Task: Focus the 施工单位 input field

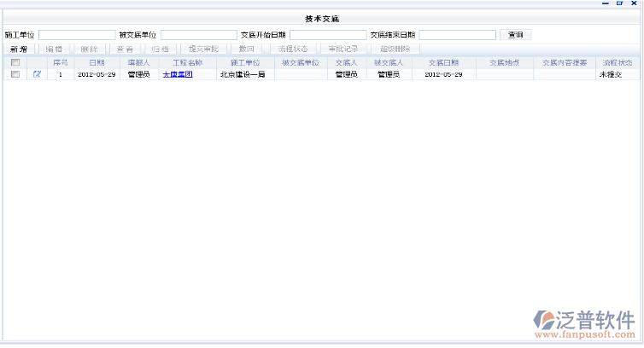Action: point(76,35)
